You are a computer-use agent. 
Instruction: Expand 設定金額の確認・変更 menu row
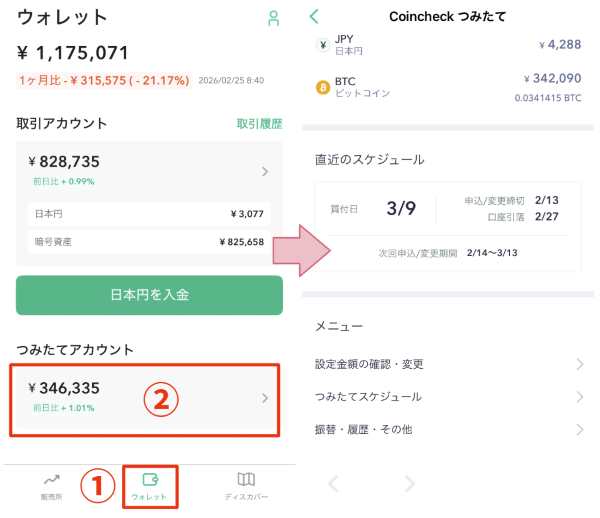pos(447,364)
